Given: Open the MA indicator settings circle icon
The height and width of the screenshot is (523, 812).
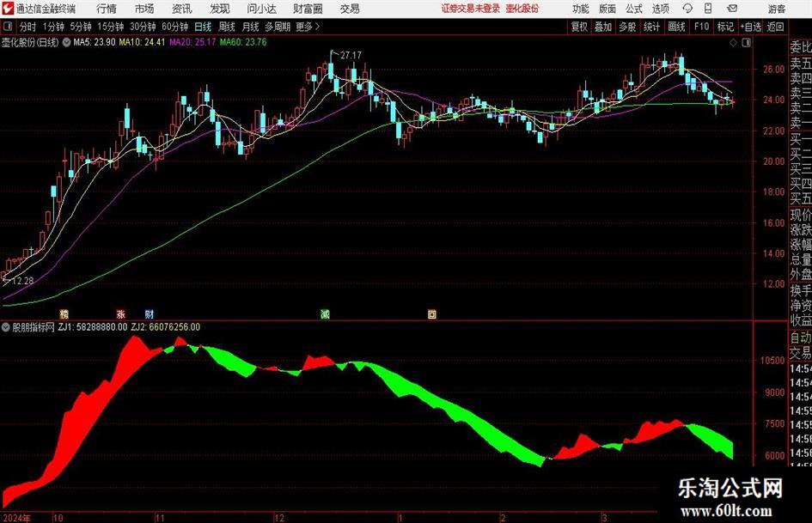Looking at the screenshot, I should [x=66, y=42].
